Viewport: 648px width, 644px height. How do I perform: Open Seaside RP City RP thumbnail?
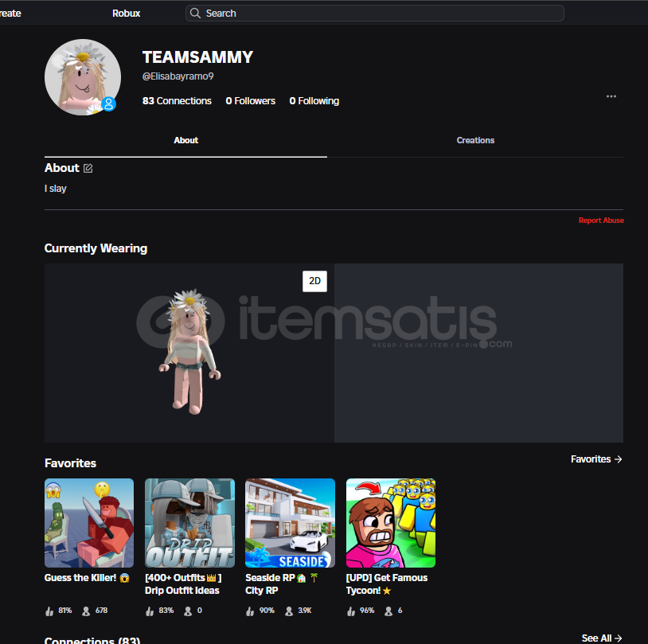290,523
